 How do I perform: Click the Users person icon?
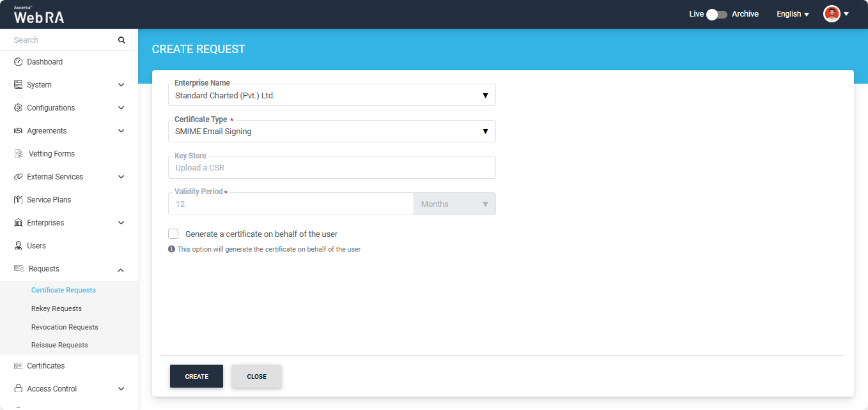18,246
